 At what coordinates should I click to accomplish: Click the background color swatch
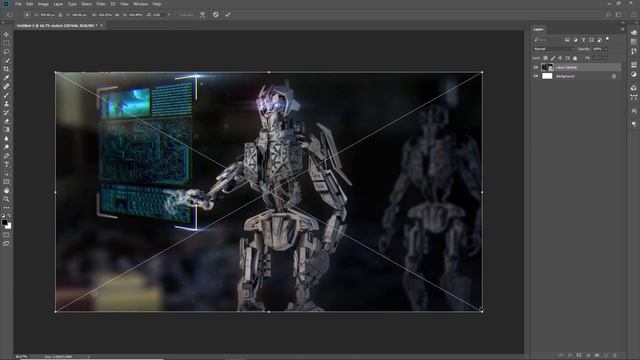tap(9, 226)
